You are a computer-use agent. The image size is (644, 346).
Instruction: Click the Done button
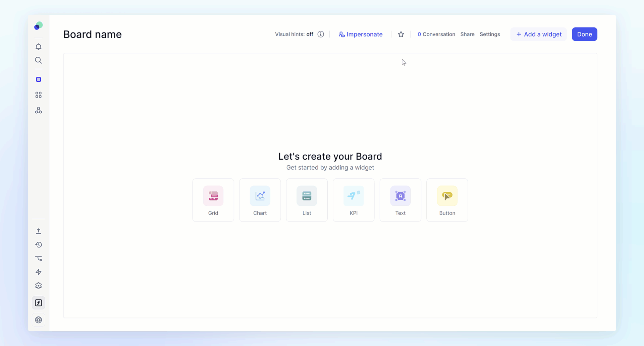[585, 34]
